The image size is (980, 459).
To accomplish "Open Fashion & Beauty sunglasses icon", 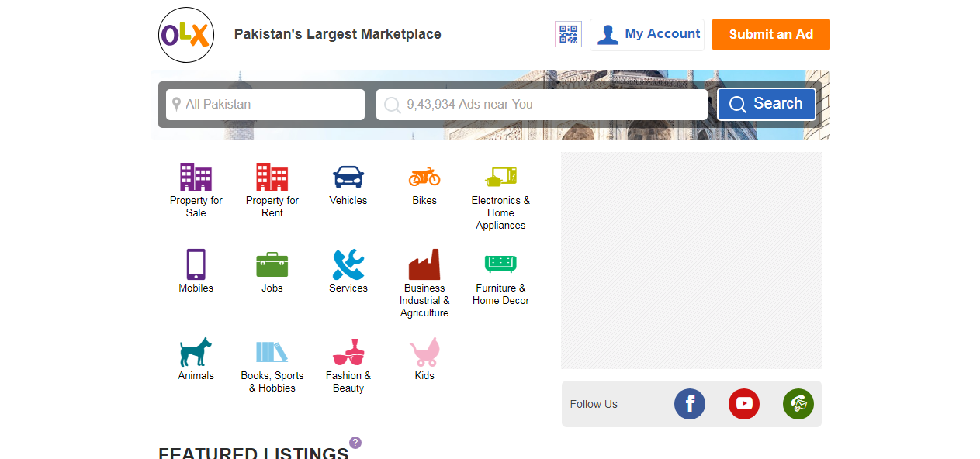I will point(348,352).
